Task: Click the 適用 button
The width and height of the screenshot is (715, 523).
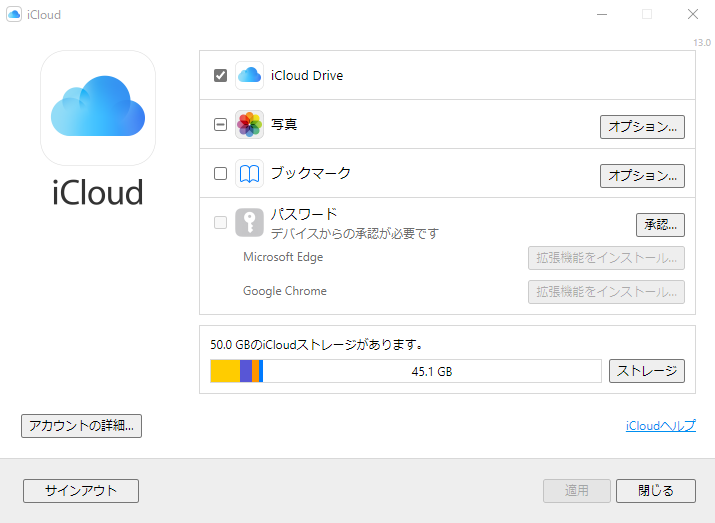Action: [x=576, y=491]
